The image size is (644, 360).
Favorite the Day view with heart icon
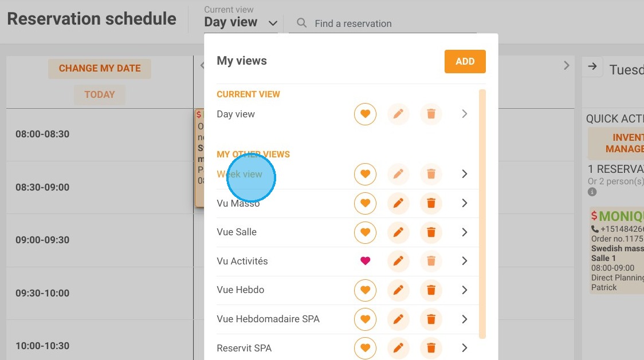[x=365, y=114]
